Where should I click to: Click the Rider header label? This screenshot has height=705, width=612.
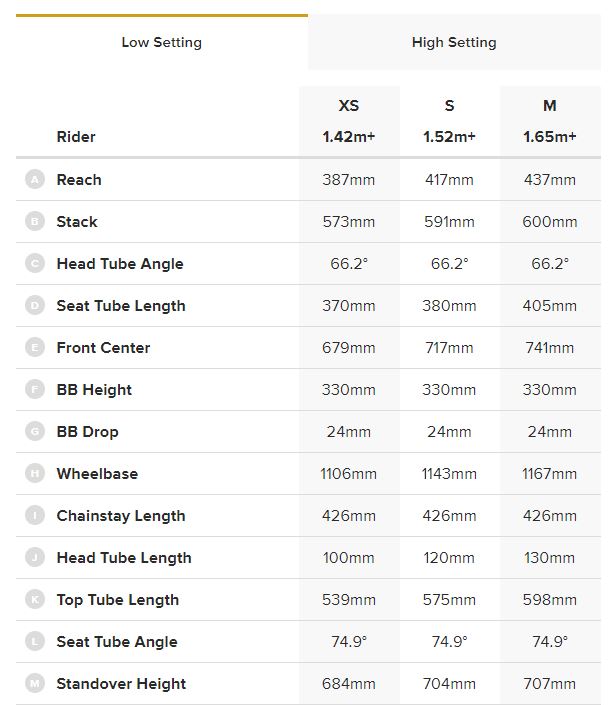coord(76,137)
